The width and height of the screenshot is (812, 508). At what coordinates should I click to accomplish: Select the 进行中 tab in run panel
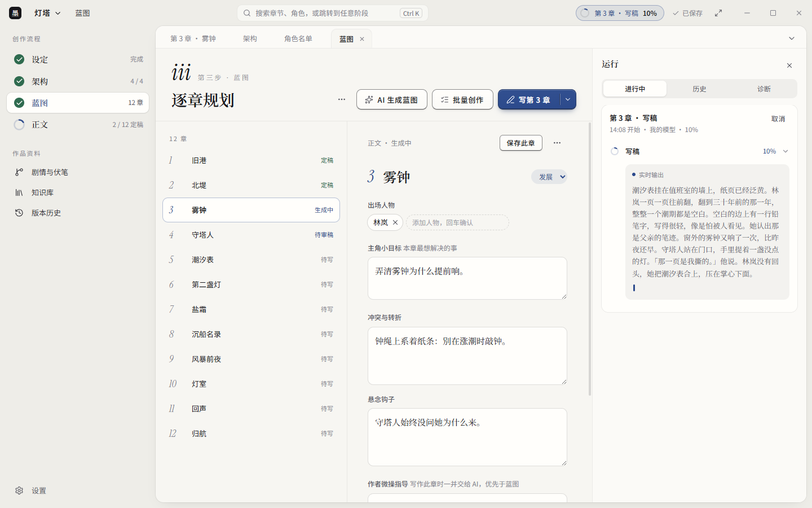tap(635, 89)
